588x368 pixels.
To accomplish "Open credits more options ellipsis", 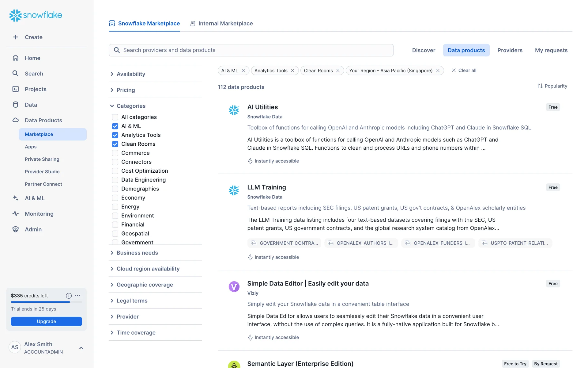I will [x=77, y=296].
